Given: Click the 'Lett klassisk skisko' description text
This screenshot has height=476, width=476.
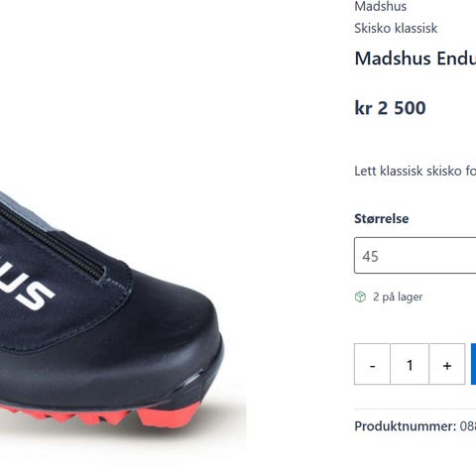Looking at the screenshot, I should (x=416, y=171).
